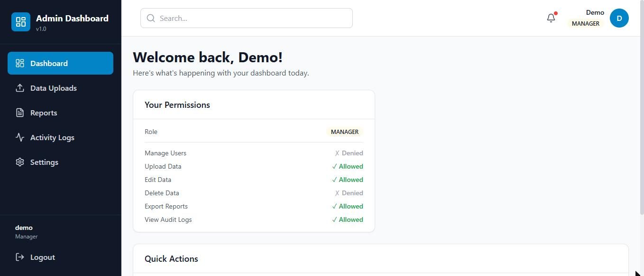
Task: Select the Delete Data permission label
Action: [162, 193]
